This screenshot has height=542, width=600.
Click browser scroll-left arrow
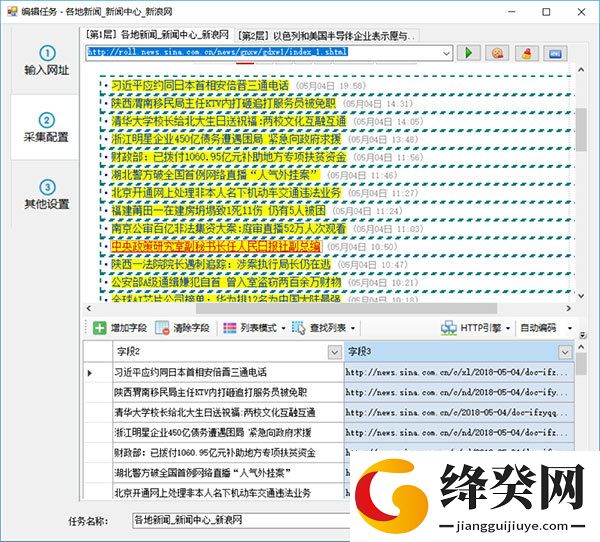tap(89, 308)
